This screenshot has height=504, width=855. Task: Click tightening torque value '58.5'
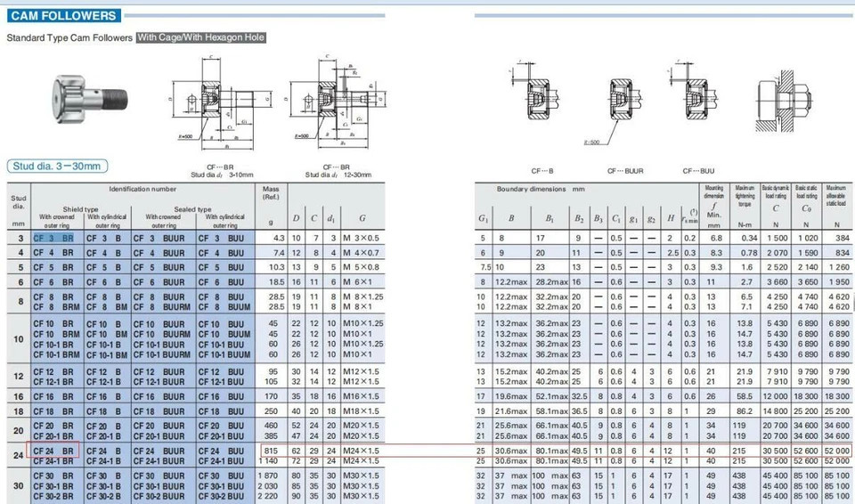(x=745, y=396)
